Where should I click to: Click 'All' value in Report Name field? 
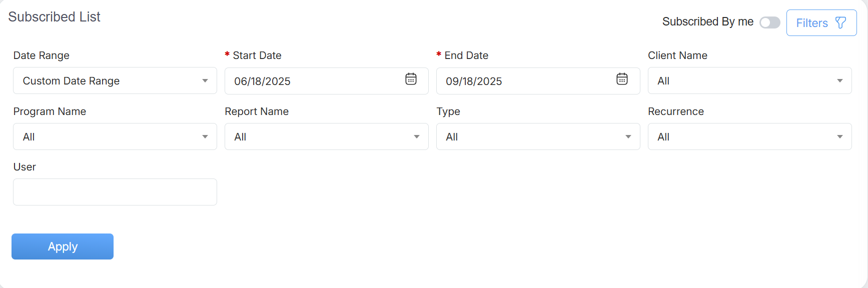coord(240,137)
